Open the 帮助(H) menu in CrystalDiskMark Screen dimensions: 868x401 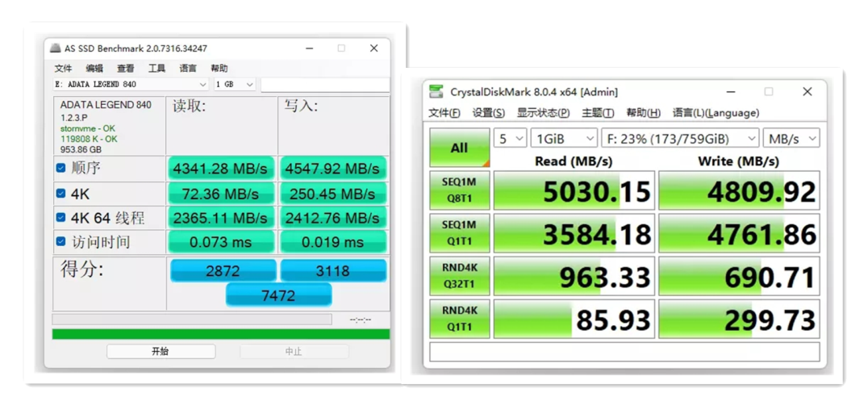click(x=643, y=113)
